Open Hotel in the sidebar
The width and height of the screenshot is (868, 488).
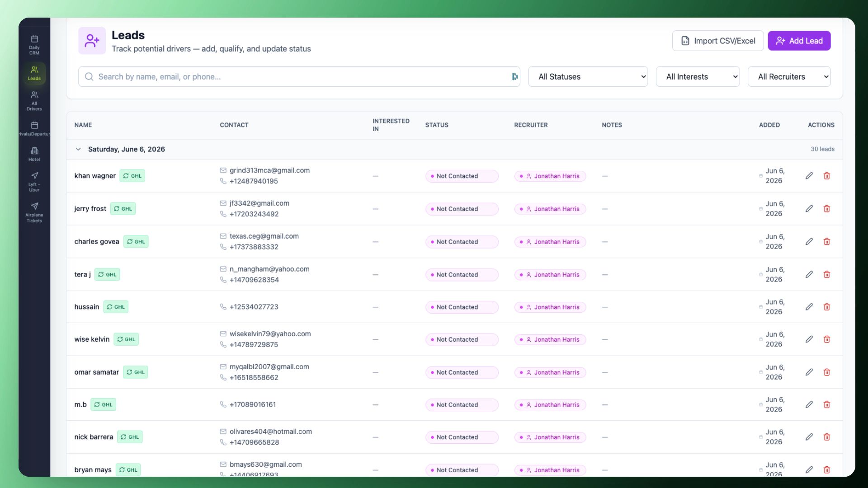(34, 154)
